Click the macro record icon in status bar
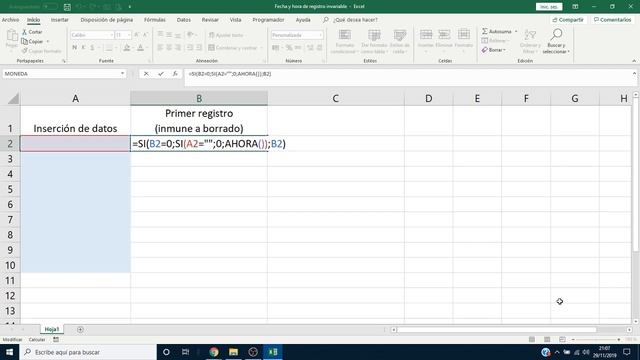This screenshot has height=360, width=640. (x=56, y=340)
